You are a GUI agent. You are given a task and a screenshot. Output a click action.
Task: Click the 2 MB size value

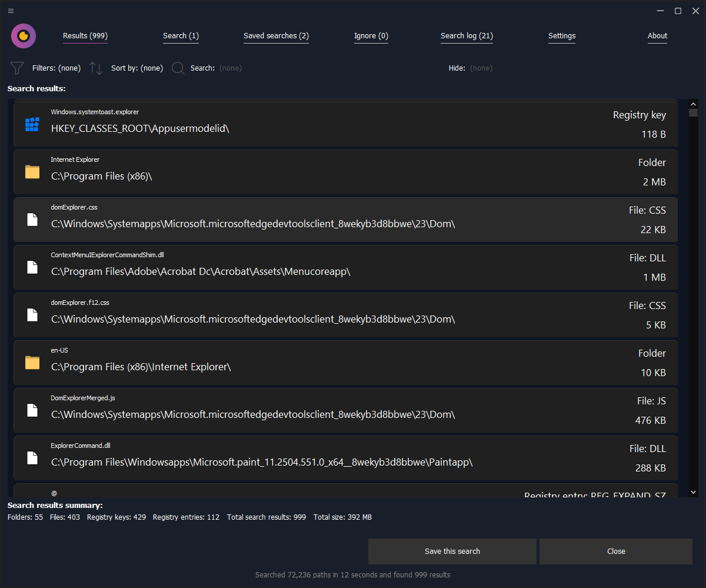[x=654, y=182]
